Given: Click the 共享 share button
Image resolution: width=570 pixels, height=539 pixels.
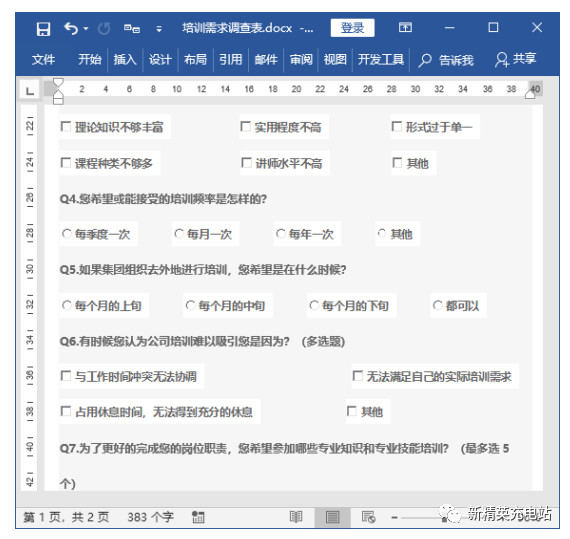Looking at the screenshot, I should (x=515, y=59).
